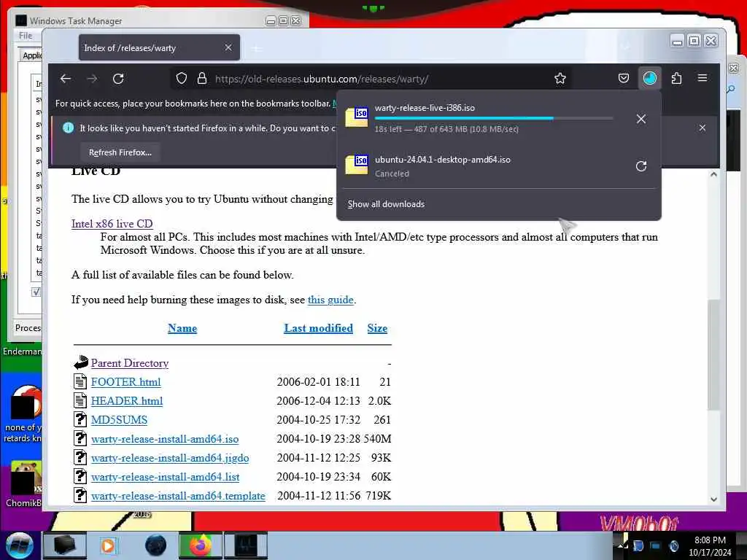Reload the page with the refresh icon

(x=118, y=79)
